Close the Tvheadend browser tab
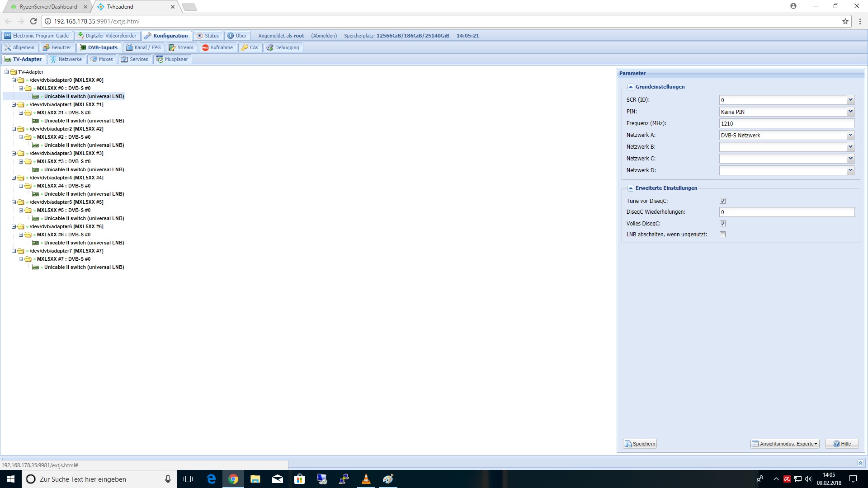 point(172,7)
